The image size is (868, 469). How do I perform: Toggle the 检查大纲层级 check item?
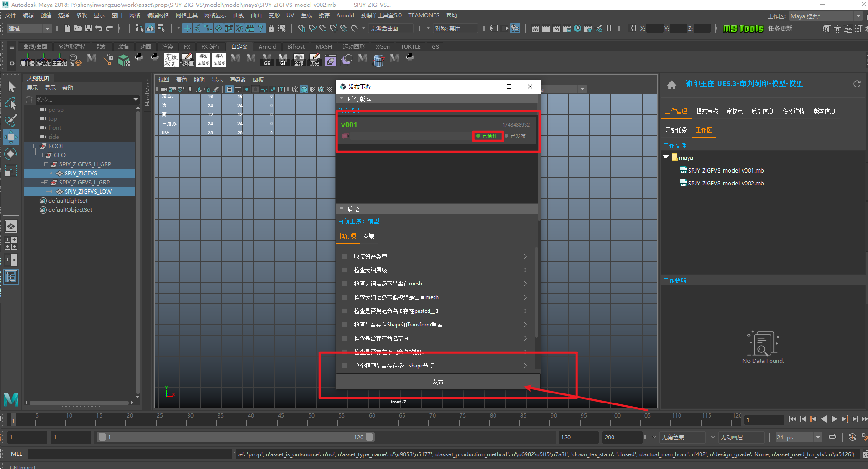click(345, 270)
